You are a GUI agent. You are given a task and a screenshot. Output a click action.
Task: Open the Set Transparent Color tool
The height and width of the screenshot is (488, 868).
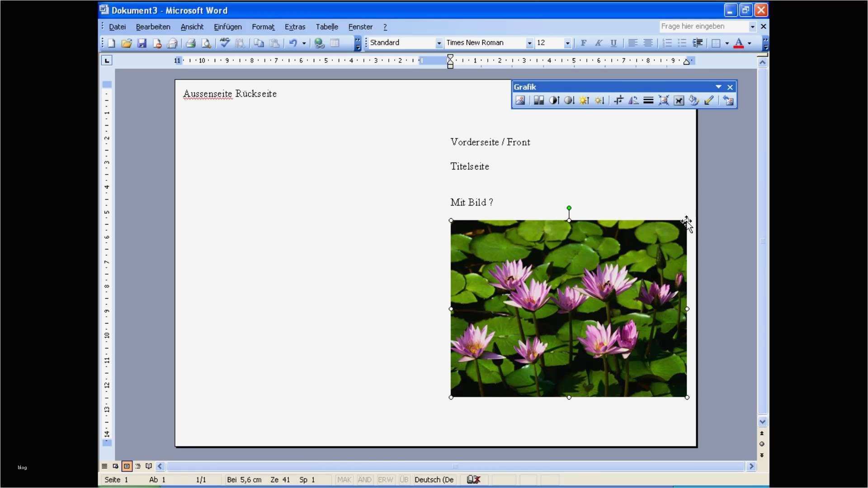pyautogui.click(x=709, y=100)
